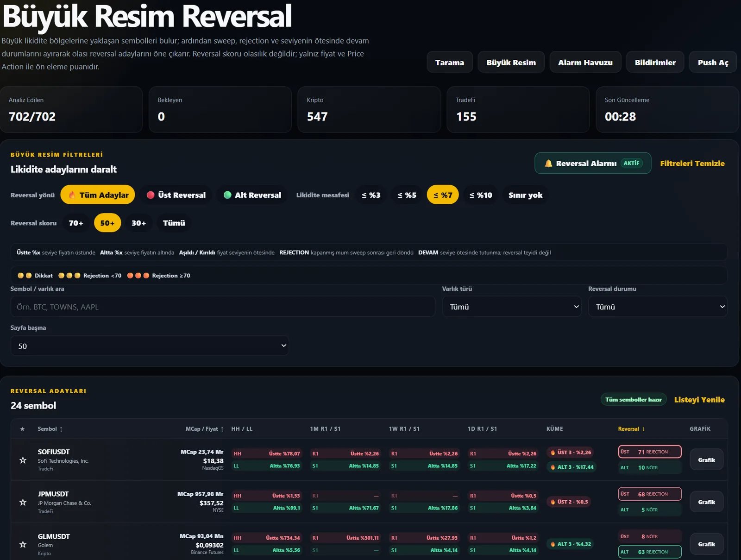Go to Bildirimler tab
The height and width of the screenshot is (560, 741).
655,62
